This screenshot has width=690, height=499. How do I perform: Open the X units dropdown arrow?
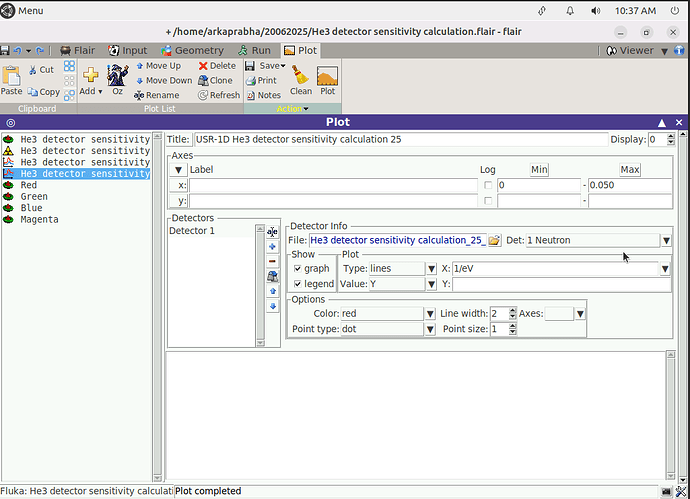click(665, 268)
